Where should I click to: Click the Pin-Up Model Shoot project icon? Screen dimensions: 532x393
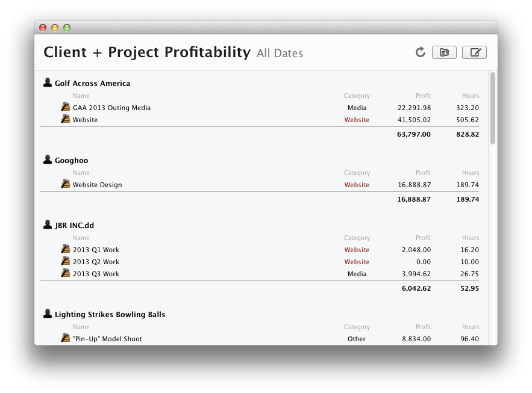pos(66,338)
